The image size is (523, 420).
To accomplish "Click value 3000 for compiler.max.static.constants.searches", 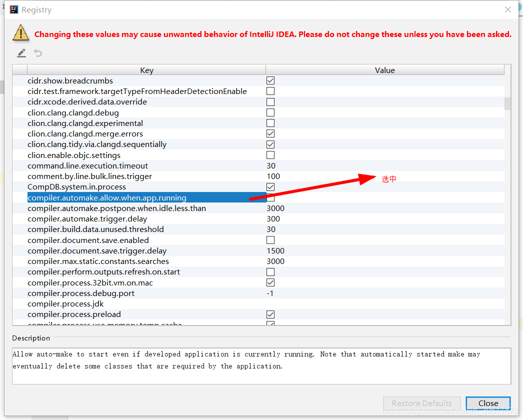I will click(275, 261).
